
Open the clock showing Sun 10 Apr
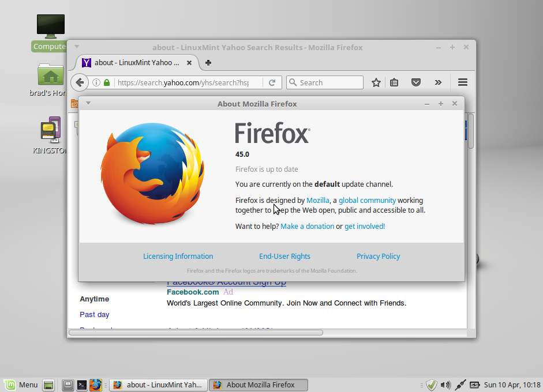coord(512,385)
